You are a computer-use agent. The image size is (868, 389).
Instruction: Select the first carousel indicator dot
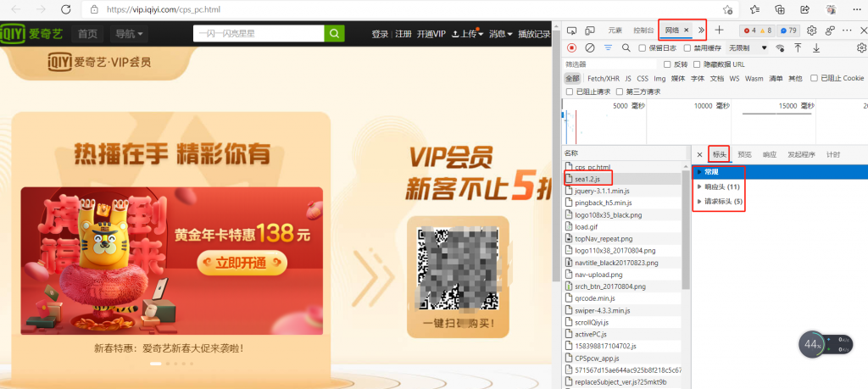156,364
